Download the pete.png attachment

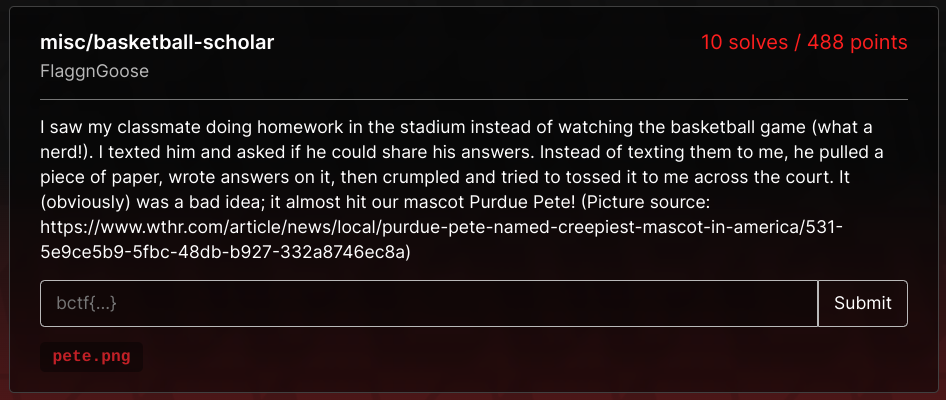92,357
